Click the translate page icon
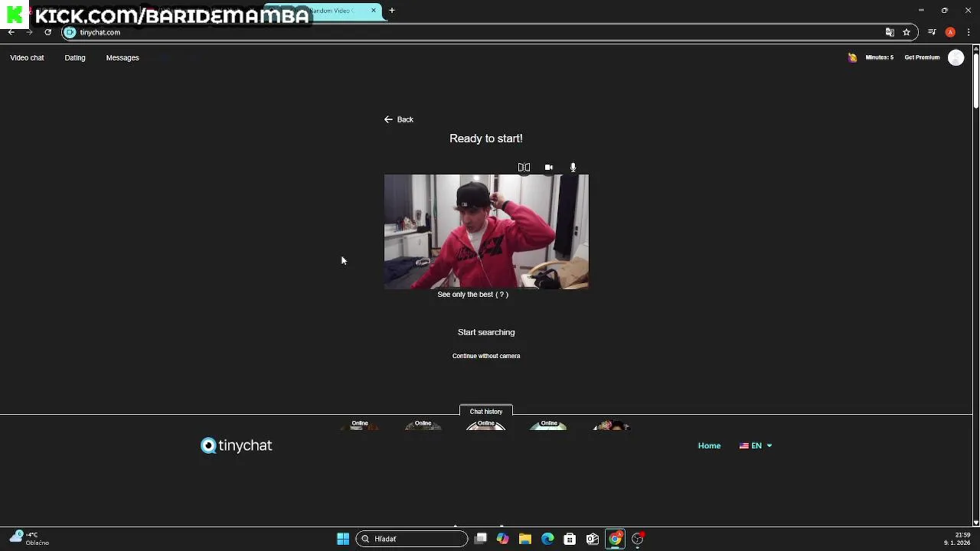Screen dimensions: 980x551 pos(890,32)
